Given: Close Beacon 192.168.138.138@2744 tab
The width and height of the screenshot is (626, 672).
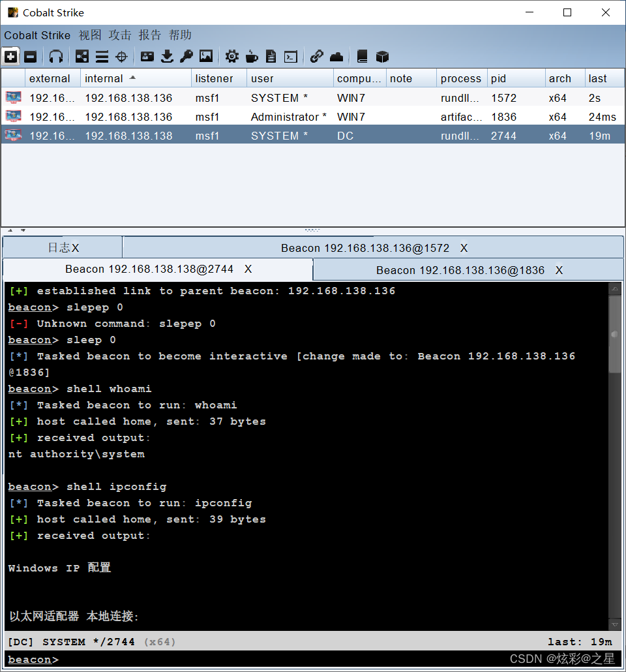Looking at the screenshot, I should point(248,269).
